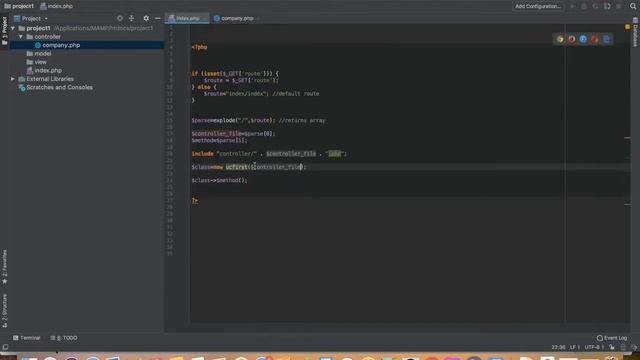Collapse the project1 root folder
Viewport: 640px width, 360px height.
pyautogui.click(x=13, y=28)
